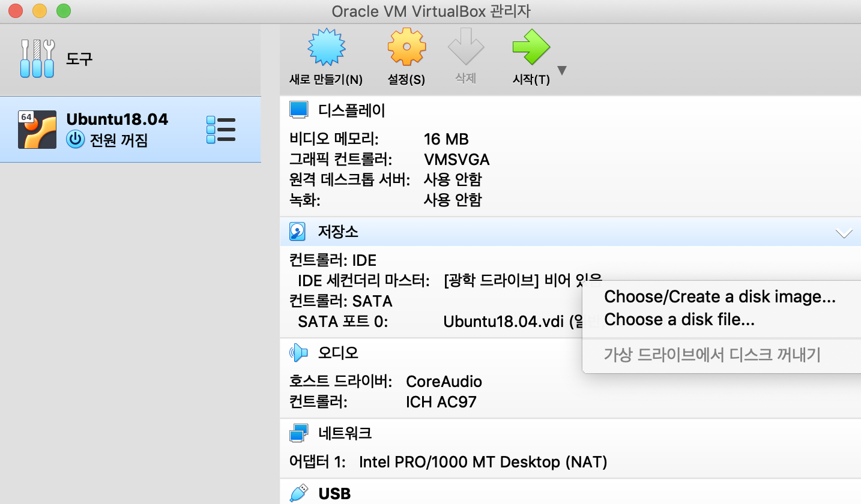This screenshot has width=861, height=504.
Task: Click the USB plug icon
Action: click(298, 493)
